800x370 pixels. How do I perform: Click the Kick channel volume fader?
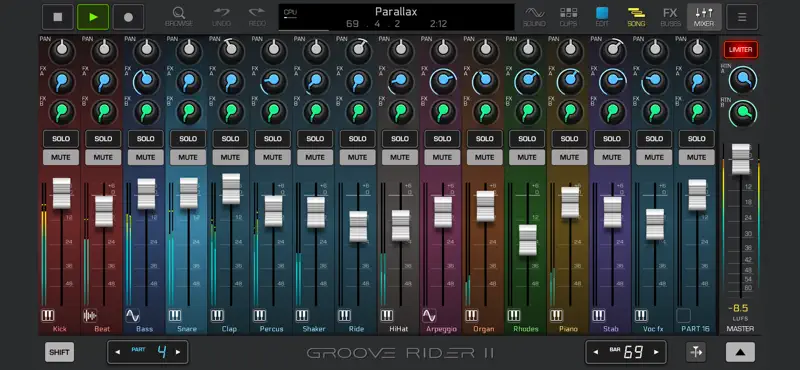click(62, 193)
